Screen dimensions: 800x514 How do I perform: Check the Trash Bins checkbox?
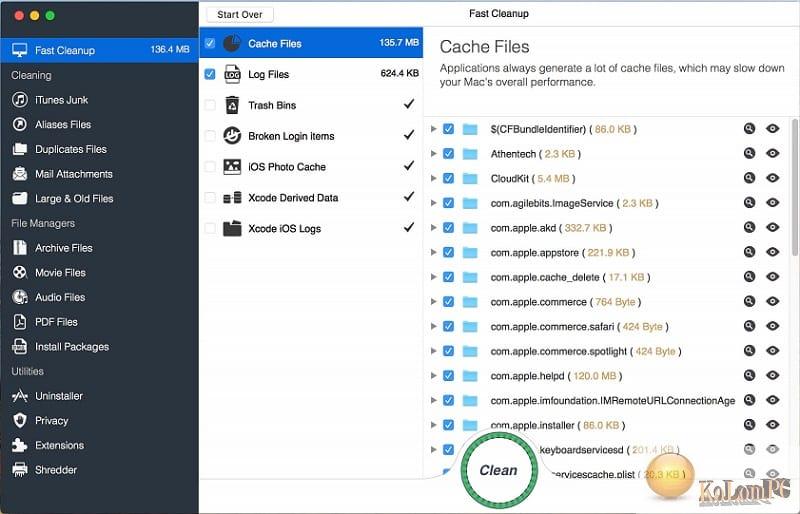pos(210,105)
